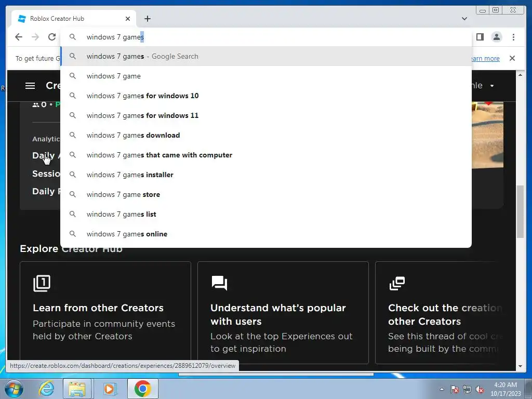Go back with the browser back arrow
The width and height of the screenshot is (532, 399).
pos(19,37)
